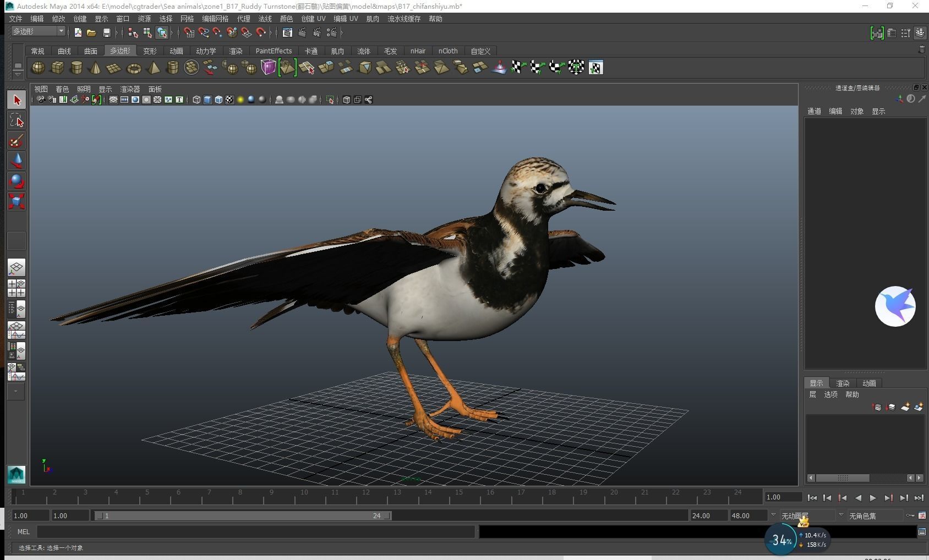Play animation forwards
Screen dimensions: 929x560
[x=873, y=498]
